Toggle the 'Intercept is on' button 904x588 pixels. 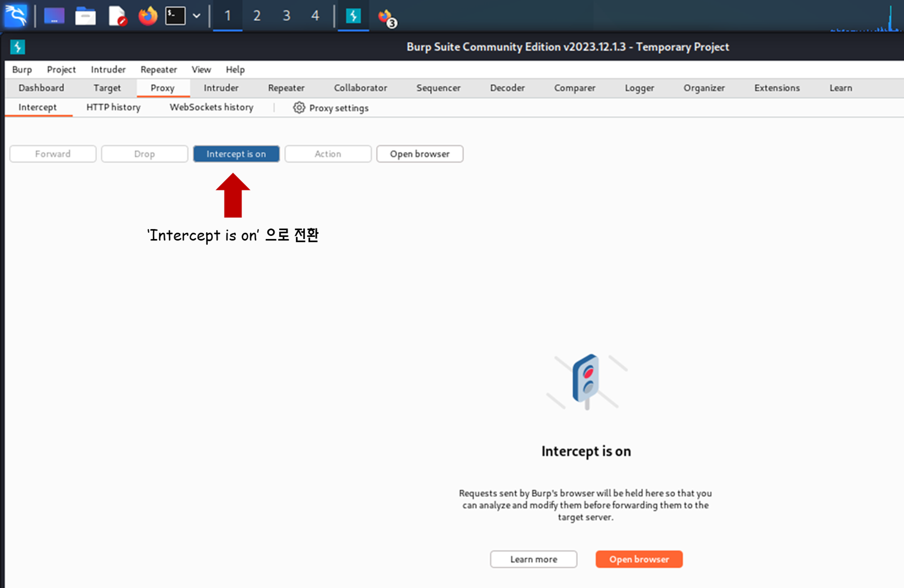click(236, 154)
